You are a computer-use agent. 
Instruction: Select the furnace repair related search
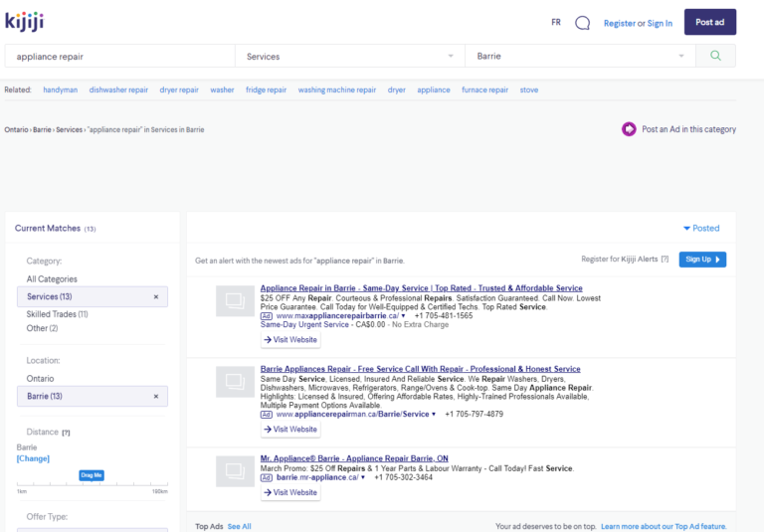click(484, 89)
